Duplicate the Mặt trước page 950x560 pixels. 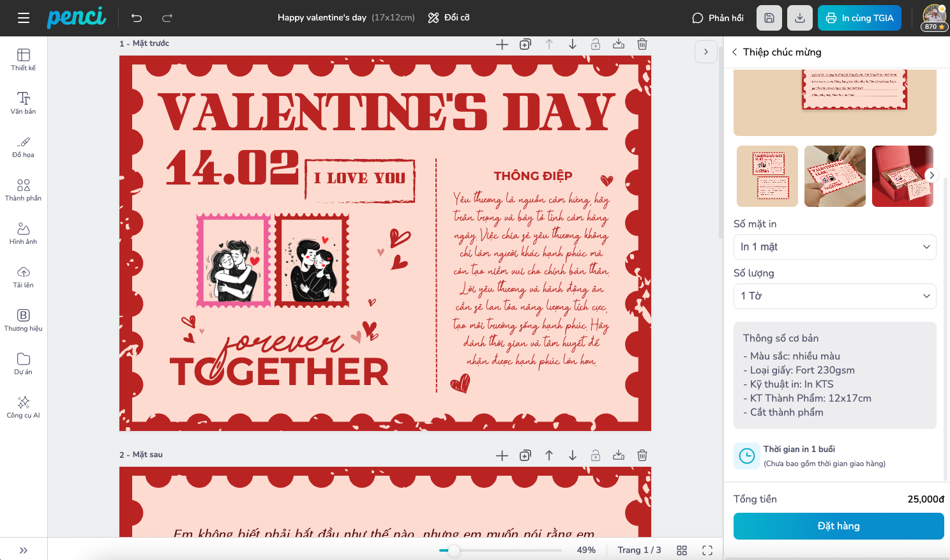coord(525,44)
